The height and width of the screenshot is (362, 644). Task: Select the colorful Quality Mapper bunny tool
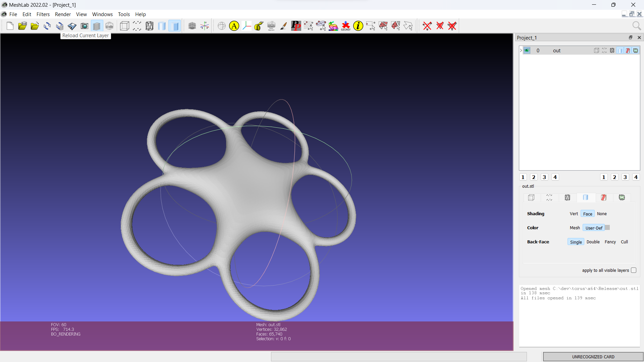(333, 26)
